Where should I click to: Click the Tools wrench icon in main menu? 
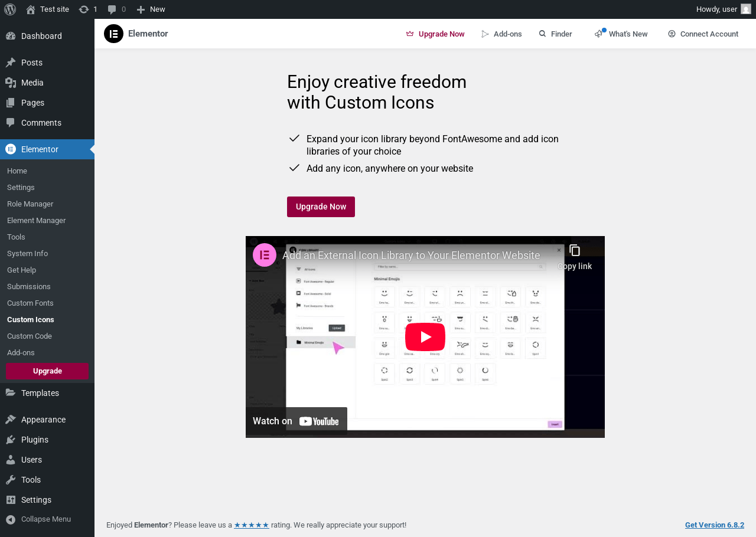[11, 480]
